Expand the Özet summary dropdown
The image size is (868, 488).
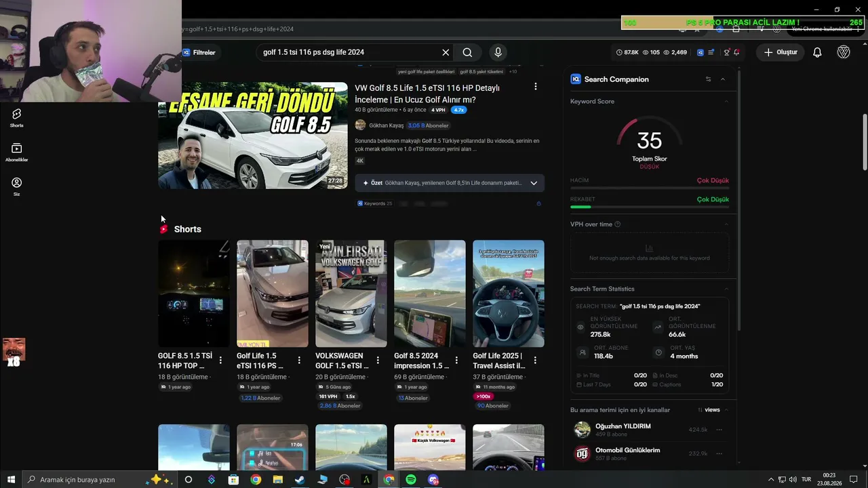[x=534, y=183]
